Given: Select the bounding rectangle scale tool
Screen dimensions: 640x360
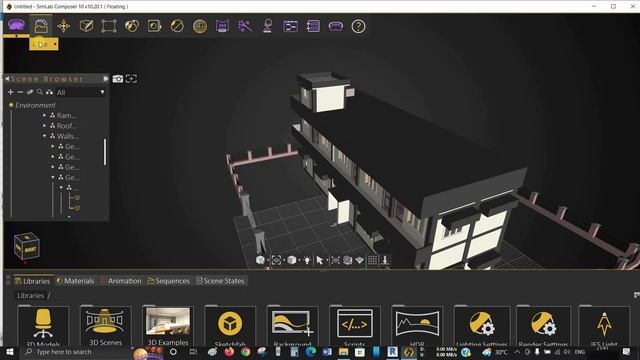Looking at the screenshot, I should coord(109,26).
